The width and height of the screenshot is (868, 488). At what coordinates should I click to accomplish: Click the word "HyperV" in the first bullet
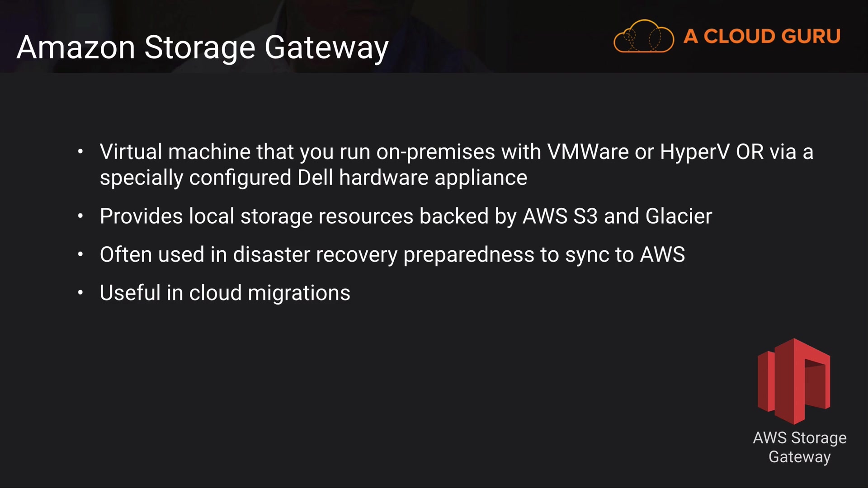(694, 152)
